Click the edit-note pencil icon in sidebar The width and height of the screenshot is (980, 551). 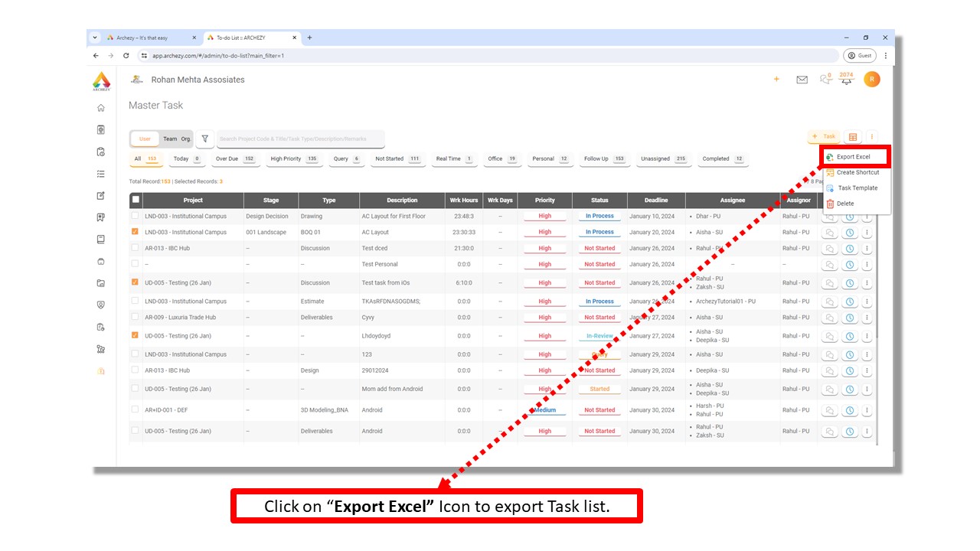[101, 196]
